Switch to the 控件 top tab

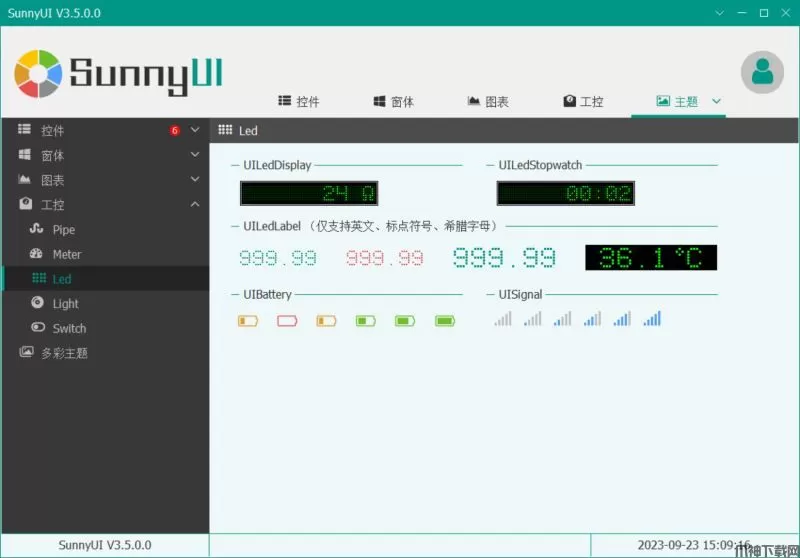pyautogui.click(x=299, y=102)
